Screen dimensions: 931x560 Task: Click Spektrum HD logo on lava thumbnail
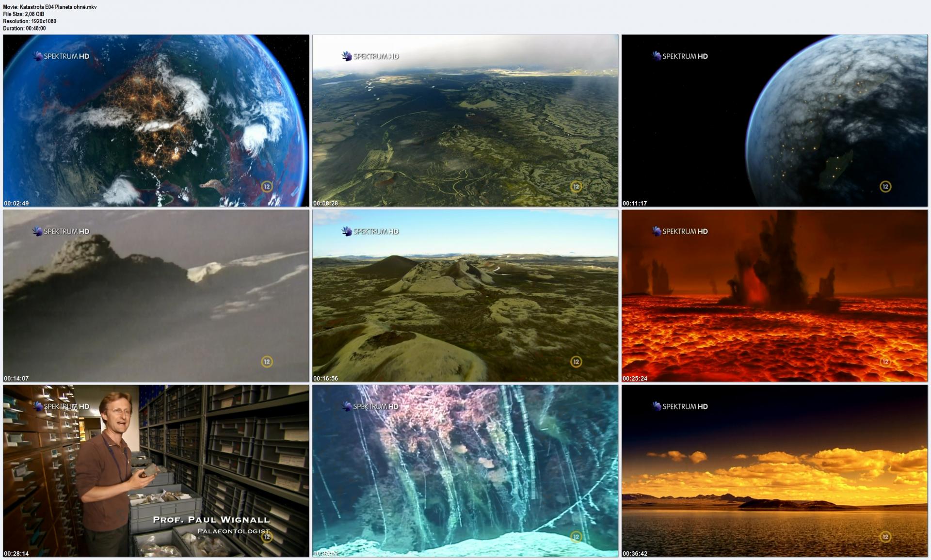(x=680, y=231)
